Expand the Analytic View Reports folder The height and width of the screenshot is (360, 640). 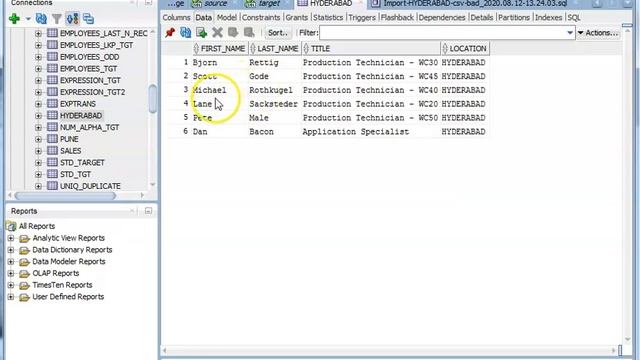11,238
